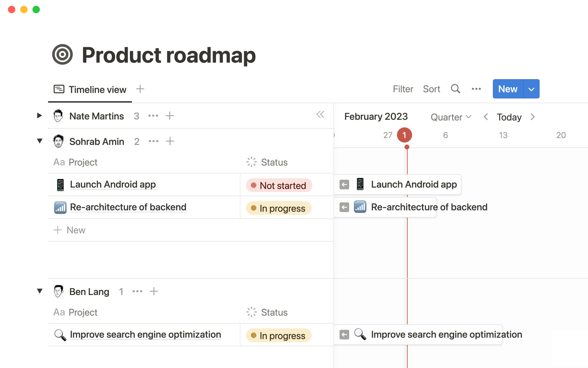
Task: Click the Not started status tag
Action: pyautogui.click(x=279, y=186)
